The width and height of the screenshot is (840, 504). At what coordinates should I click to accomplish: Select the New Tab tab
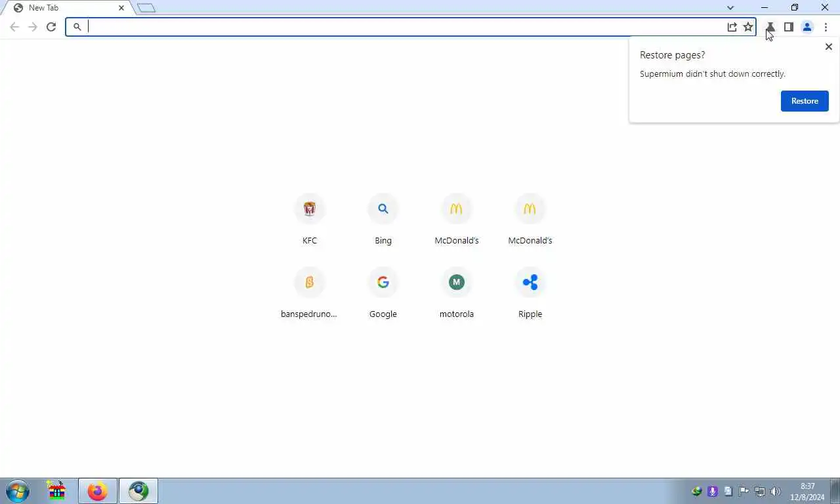click(x=69, y=8)
